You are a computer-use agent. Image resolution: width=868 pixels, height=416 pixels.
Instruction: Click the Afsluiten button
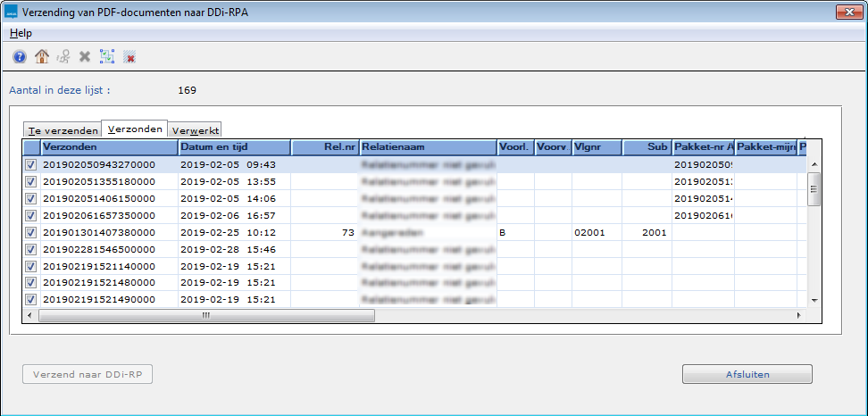point(747,374)
